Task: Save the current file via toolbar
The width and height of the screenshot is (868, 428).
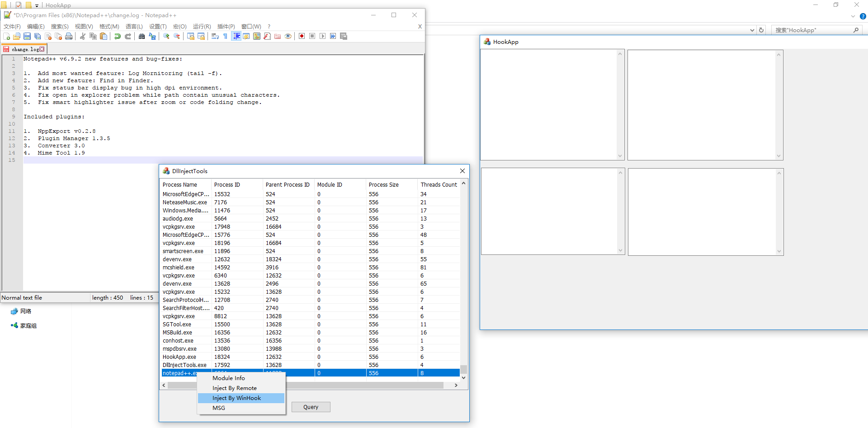Action: [27, 36]
